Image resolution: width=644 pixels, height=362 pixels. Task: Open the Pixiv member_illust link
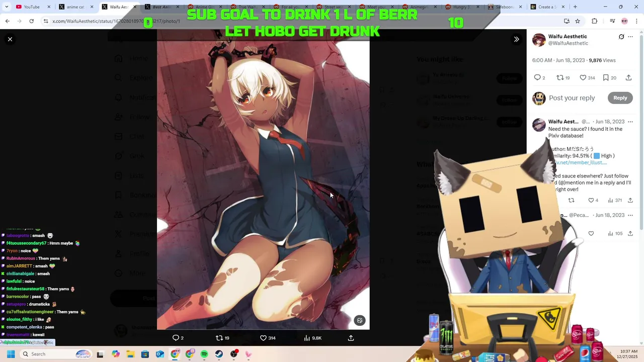click(x=581, y=162)
